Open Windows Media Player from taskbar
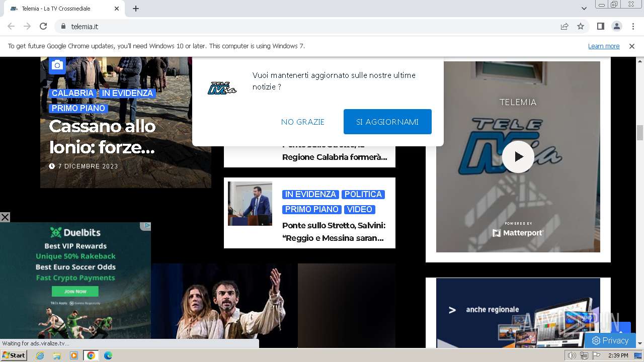 coord(74,355)
